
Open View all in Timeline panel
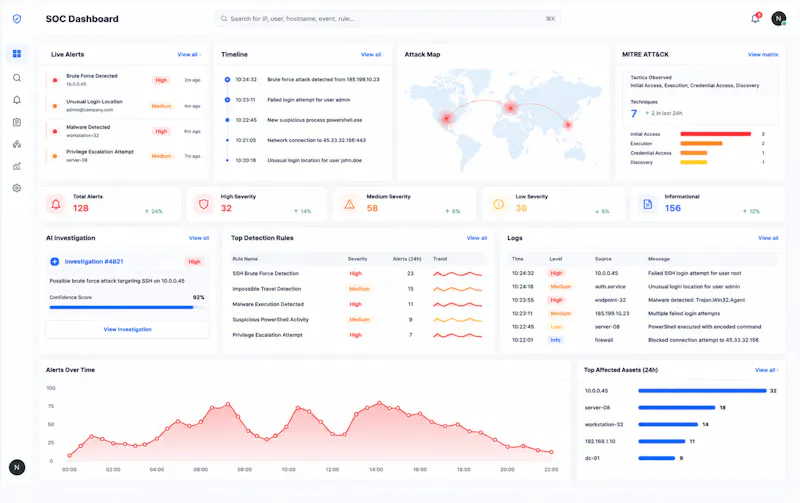point(372,55)
